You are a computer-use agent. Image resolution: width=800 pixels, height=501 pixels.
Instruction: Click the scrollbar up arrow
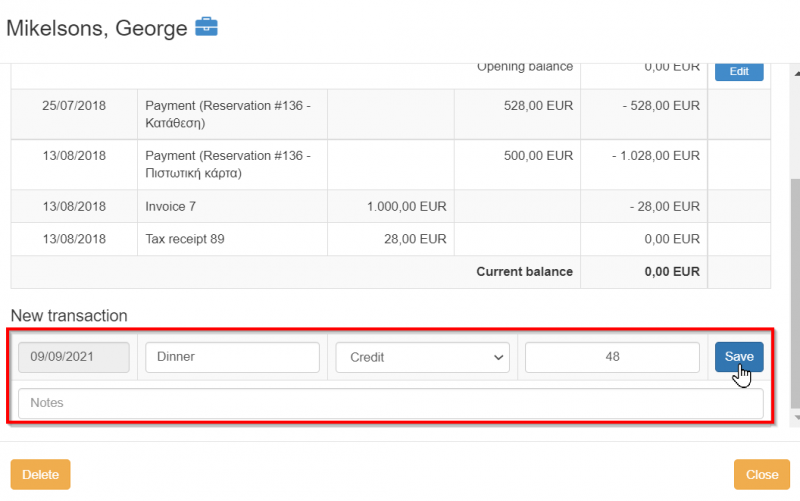794,73
